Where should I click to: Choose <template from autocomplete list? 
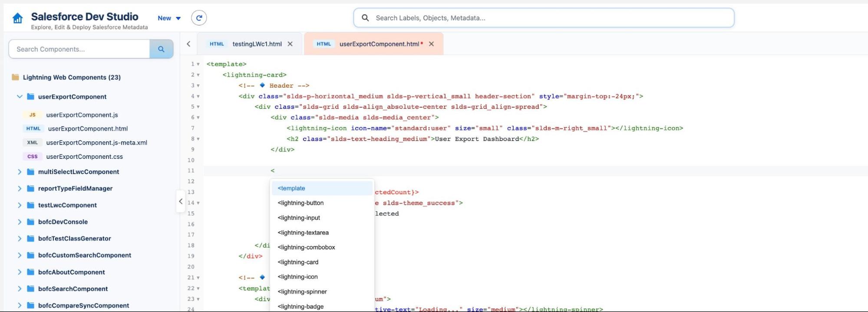(x=322, y=188)
